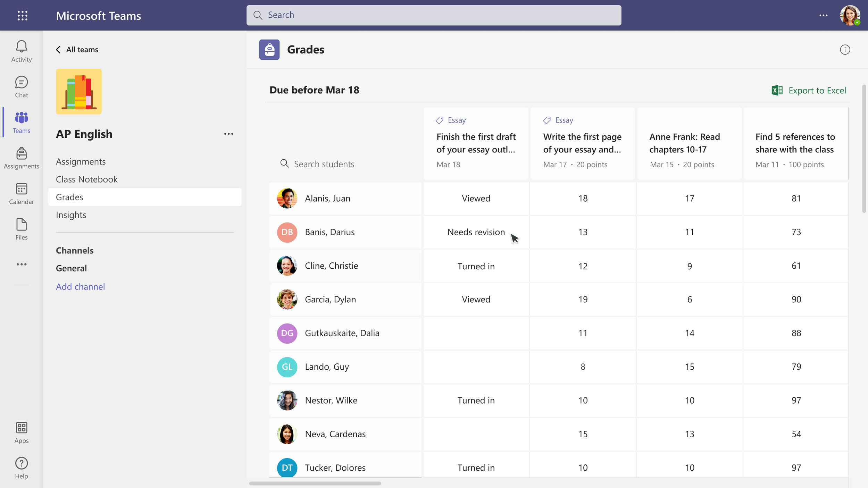Go back to All teams

77,50
